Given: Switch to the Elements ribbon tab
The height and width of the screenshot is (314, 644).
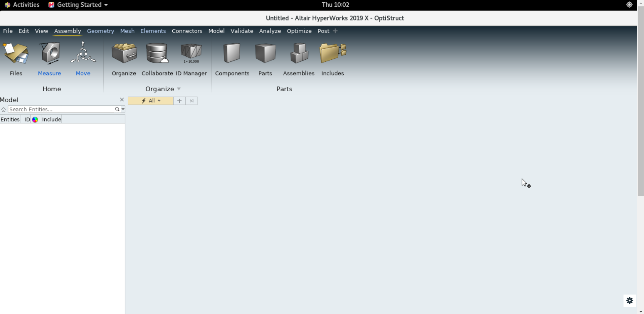Looking at the screenshot, I should (153, 31).
